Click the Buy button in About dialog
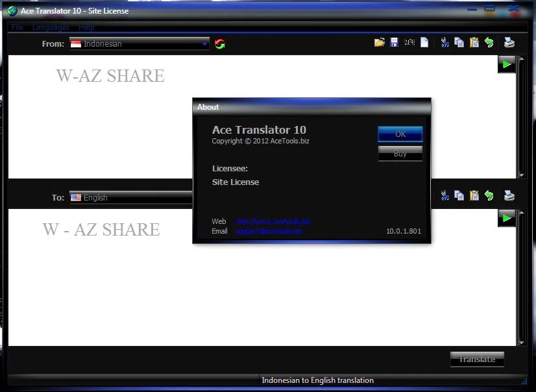 [400, 153]
